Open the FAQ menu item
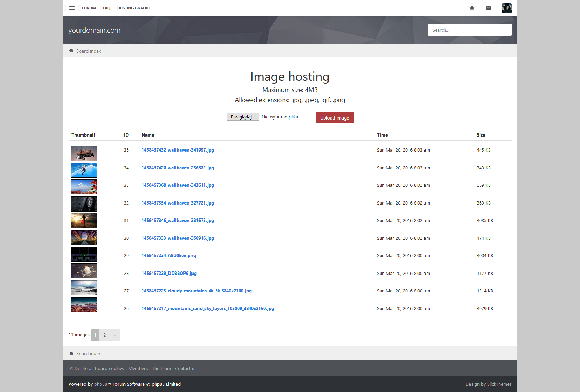Viewport: 580px width, 392px height. pyautogui.click(x=106, y=8)
